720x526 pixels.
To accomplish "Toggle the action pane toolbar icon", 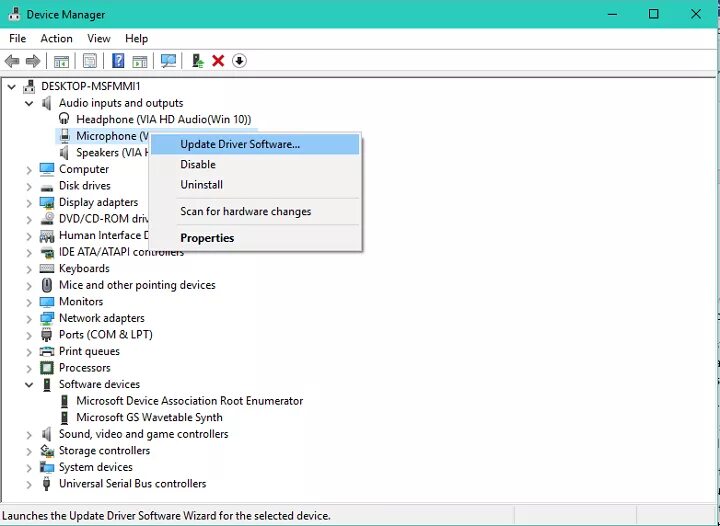I will 140,61.
